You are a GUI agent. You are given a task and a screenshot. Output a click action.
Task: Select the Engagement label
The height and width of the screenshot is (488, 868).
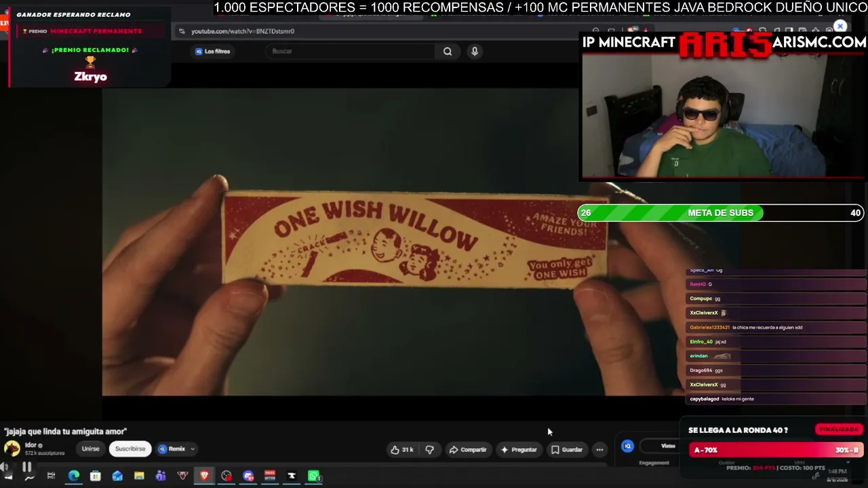[x=654, y=463]
